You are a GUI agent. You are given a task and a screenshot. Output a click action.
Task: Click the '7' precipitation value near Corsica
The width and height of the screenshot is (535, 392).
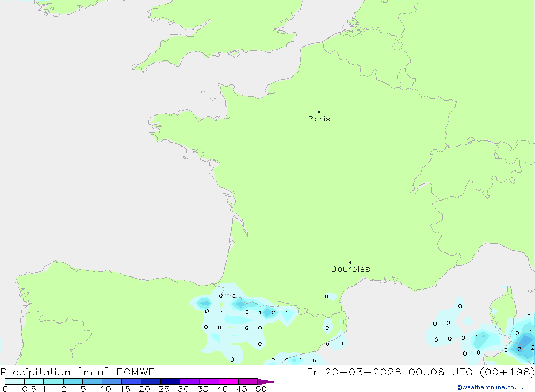tap(519, 349)
